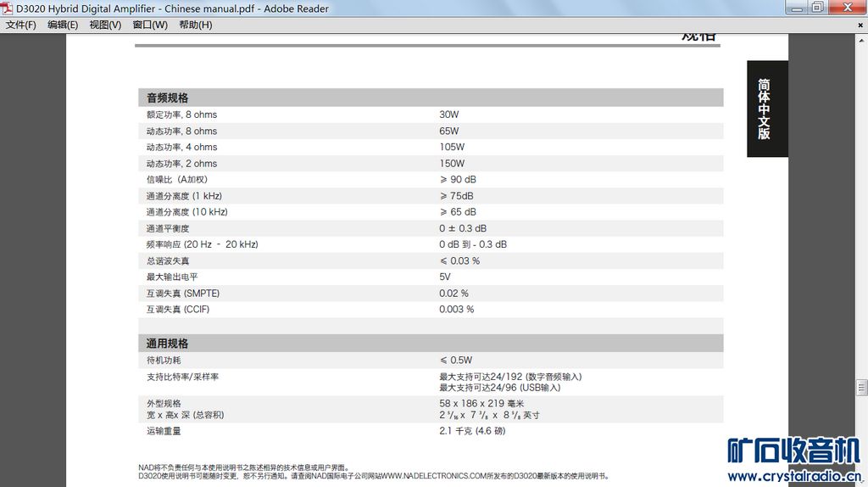This screenshot has width=868, height=487.
Task: Click the 0 dB 到 - 0.3 dB value
Action: [473, 244]
